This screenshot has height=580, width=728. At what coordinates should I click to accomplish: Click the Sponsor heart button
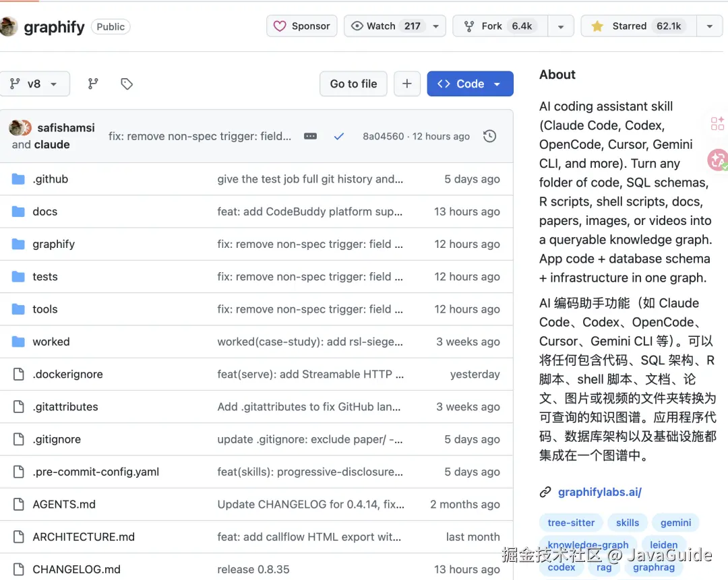302,26
